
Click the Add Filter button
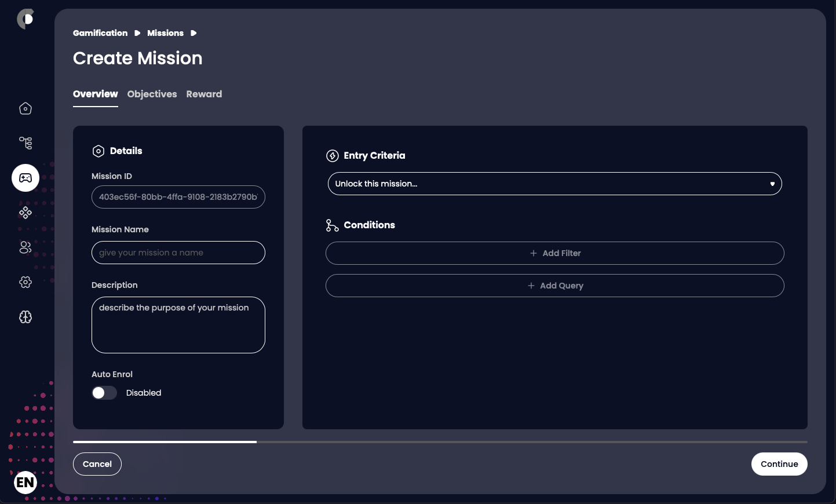(x=554, y=253)
